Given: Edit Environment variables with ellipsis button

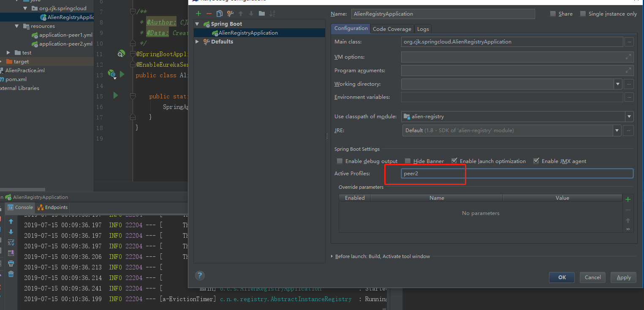Looking at the screenshot, I should [629, 97].
